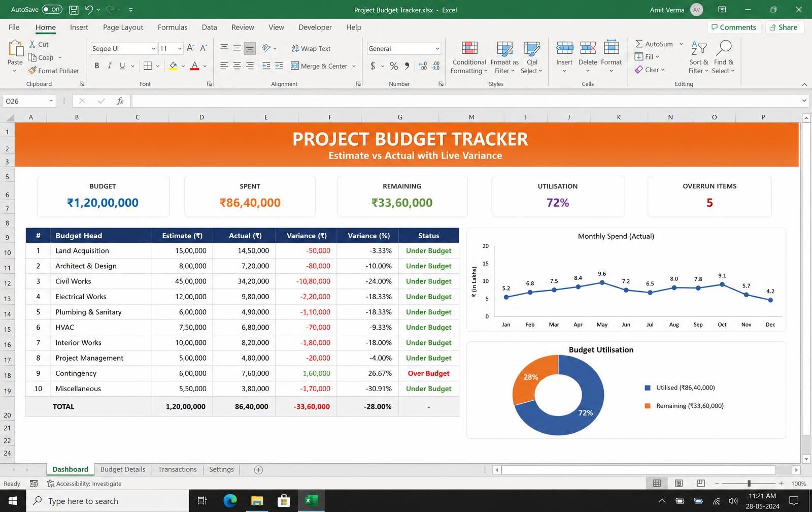812x512 pixels.
Task: Toggle Underline formatting
Action: pyautogui.click(x=122, y=66)
